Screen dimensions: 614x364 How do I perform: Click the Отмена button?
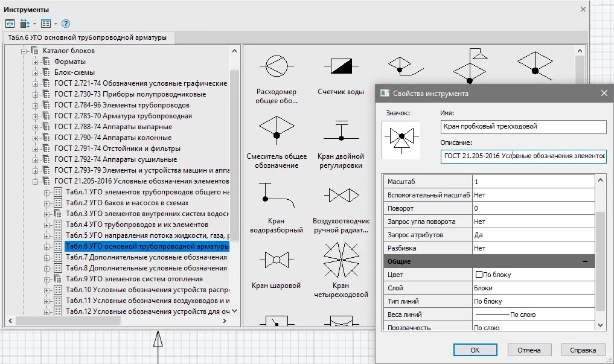click(529, 350)
